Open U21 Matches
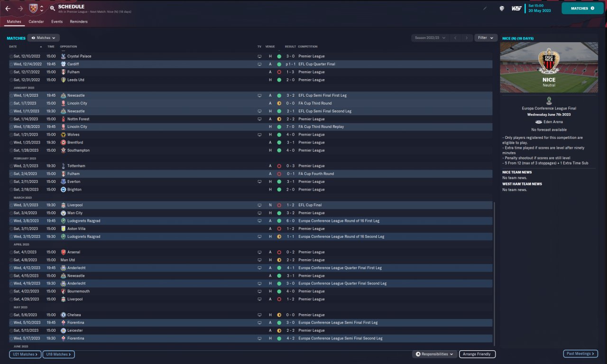The image size is (607, 364). click(25, 354)
